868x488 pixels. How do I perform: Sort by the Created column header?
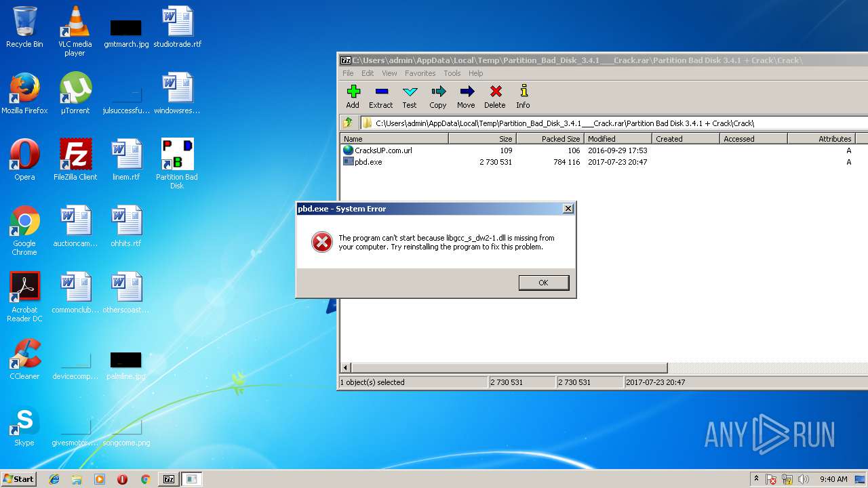pyautogui.click(x=686, y=138)
